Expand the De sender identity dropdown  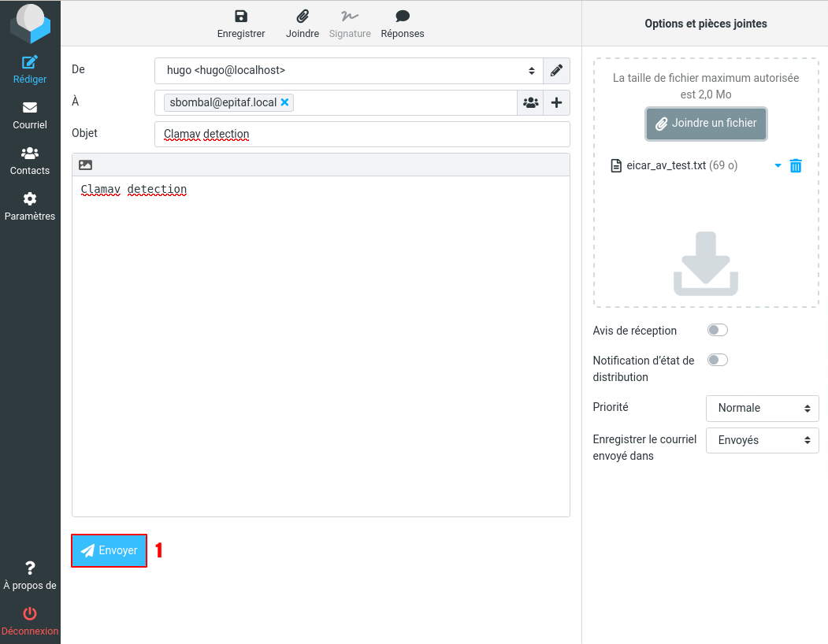pos(348,71)
